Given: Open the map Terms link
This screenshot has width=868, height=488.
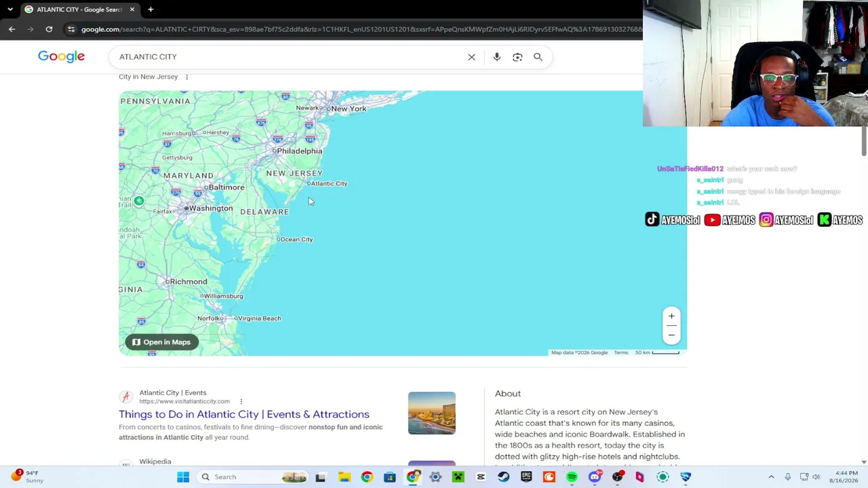Looking at the screenshot, I should [x=621, y=352].
